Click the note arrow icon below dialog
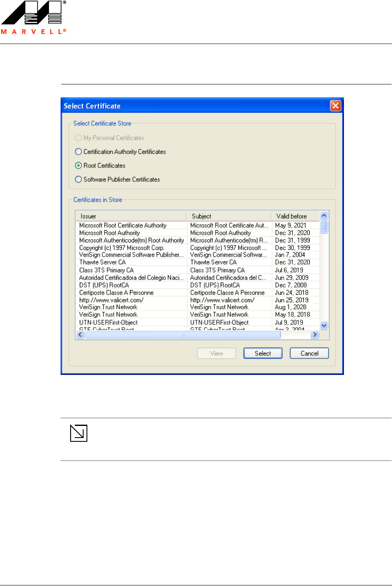The height and width of the screenshot is (586, 392). pos(79,433)
